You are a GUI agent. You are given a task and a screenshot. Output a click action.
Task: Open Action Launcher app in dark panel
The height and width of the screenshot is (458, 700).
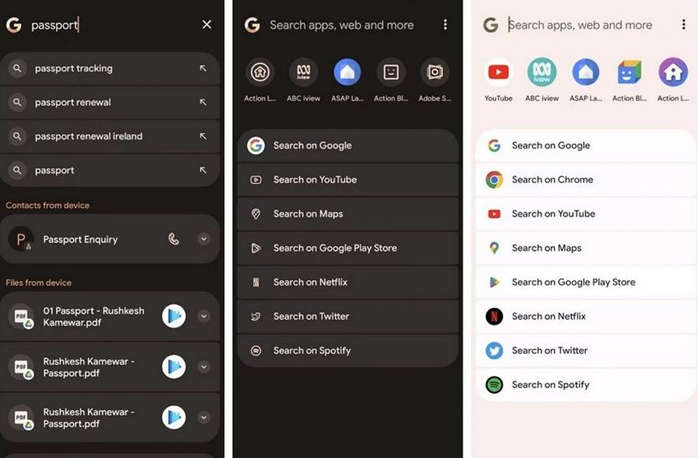coord(260,80)
